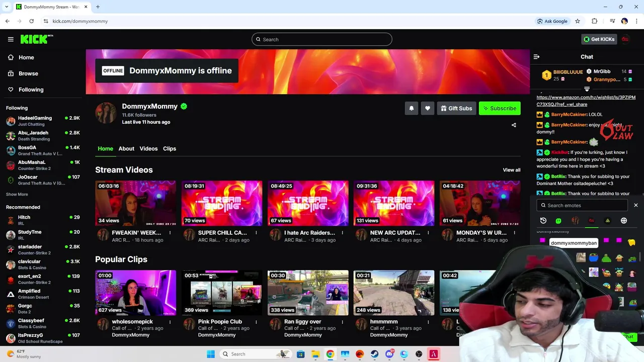Open BossGA channel in Following
This screenshot has width=644, height=362.
tap(43, 150)
